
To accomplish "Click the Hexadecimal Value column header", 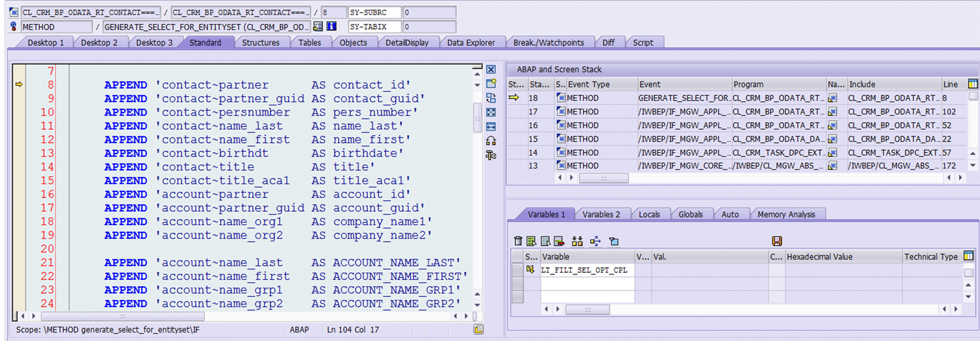I will coord(844,256).
